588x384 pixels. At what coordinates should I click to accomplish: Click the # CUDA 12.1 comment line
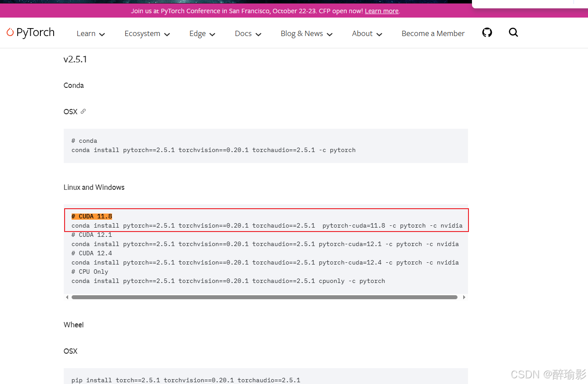click(x=92, y=235)
